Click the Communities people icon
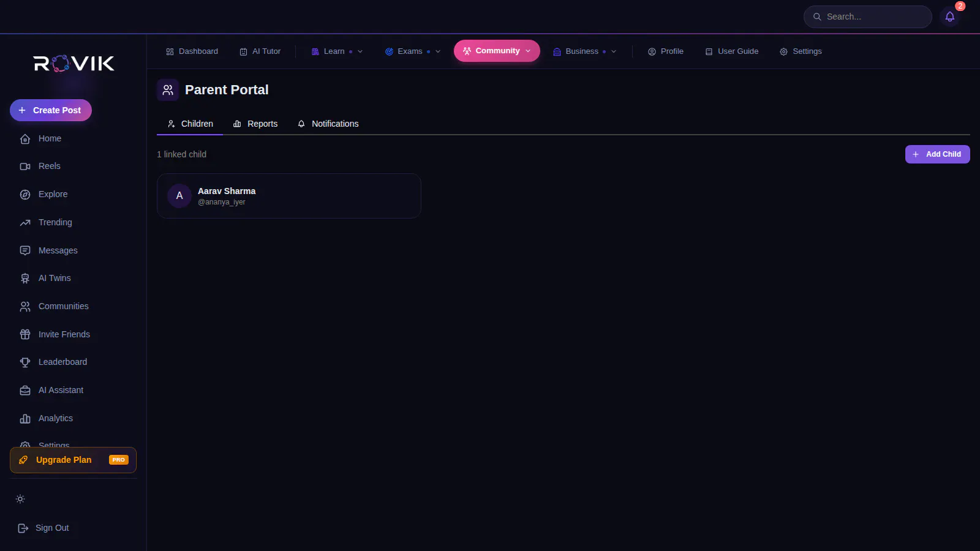The image size is (980, 551). pos(25,307)
